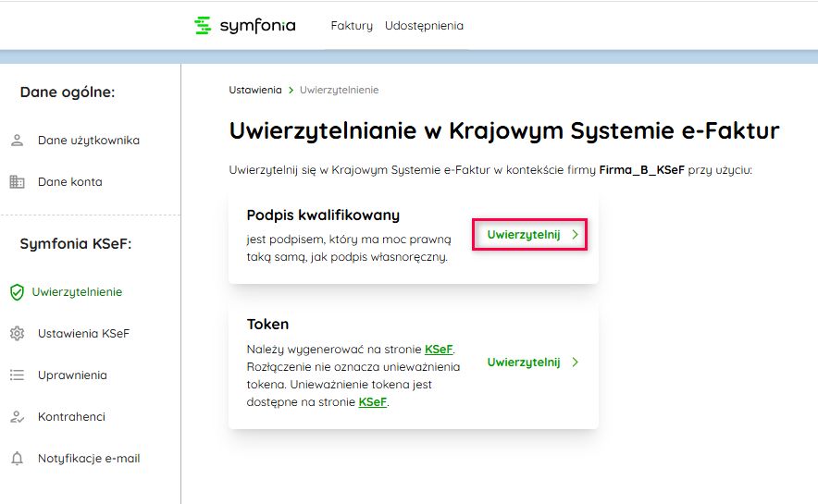
Task: Click the Uwierzytelnienie breadcrumb item
Action: [339, 90]
